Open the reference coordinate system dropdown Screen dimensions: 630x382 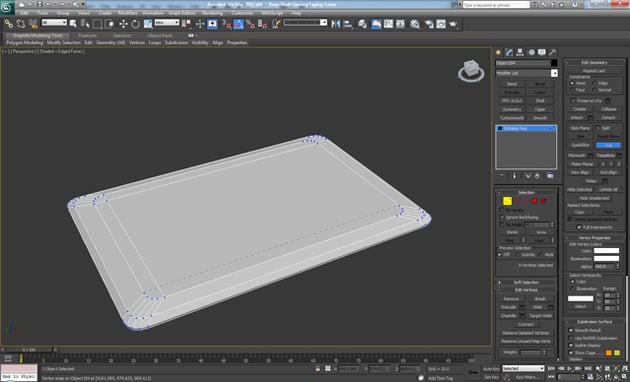(x=167, y=23)
